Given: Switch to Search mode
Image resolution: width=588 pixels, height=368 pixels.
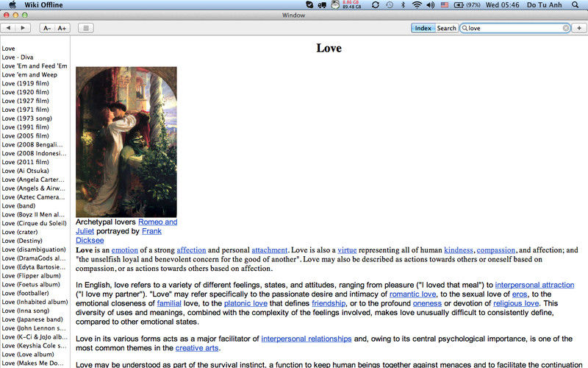Looking at the screenshot, I should tap(447, 28).
